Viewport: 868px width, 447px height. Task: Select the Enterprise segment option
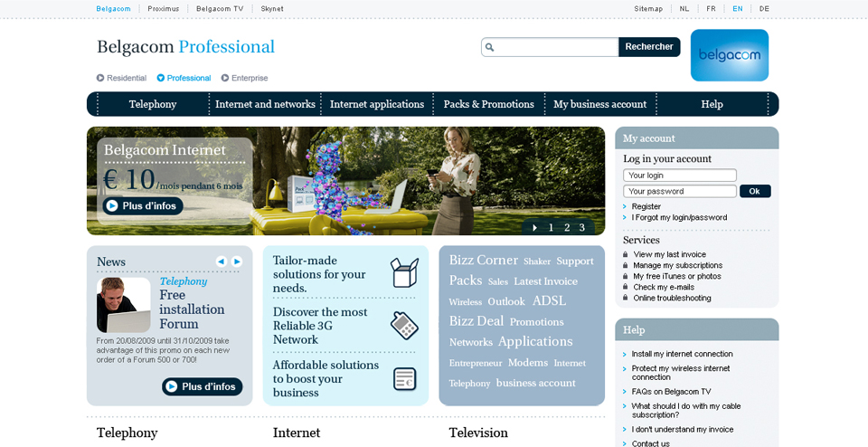coord(245,78)
